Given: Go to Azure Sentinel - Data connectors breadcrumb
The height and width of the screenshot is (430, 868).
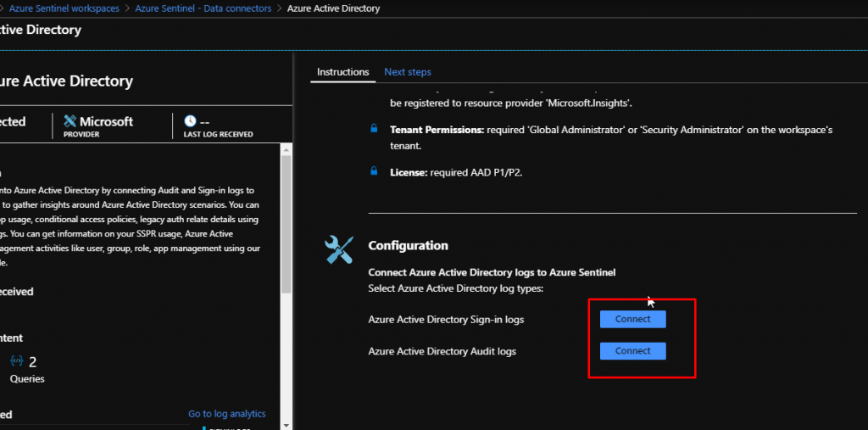Looking at the screenshot, I should [204, 8].
